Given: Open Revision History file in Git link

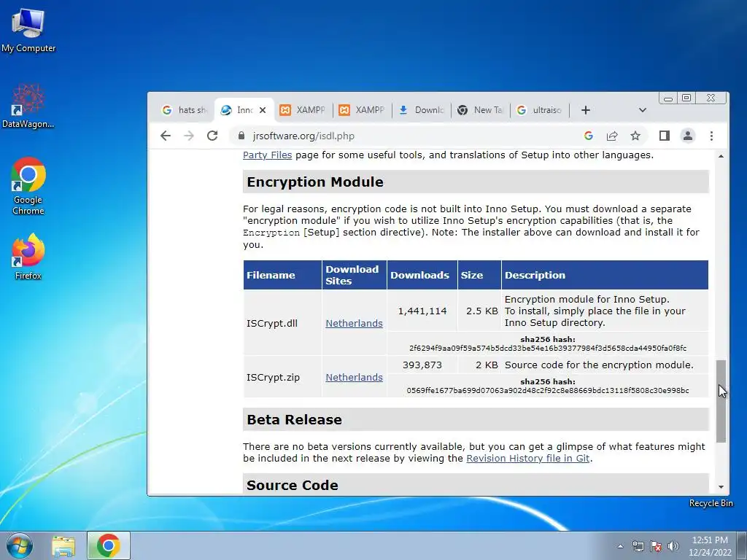Looking at the screenshot, I should 528,458.
